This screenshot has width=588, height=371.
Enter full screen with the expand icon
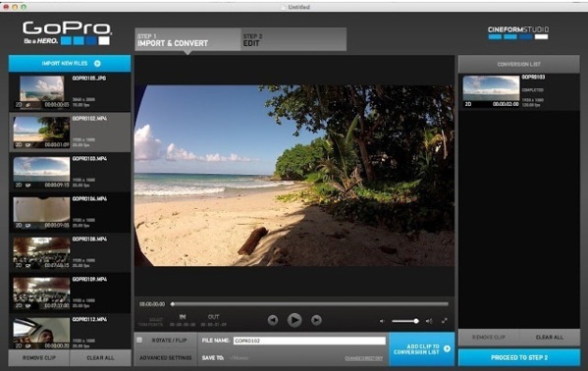click(445, 321)
